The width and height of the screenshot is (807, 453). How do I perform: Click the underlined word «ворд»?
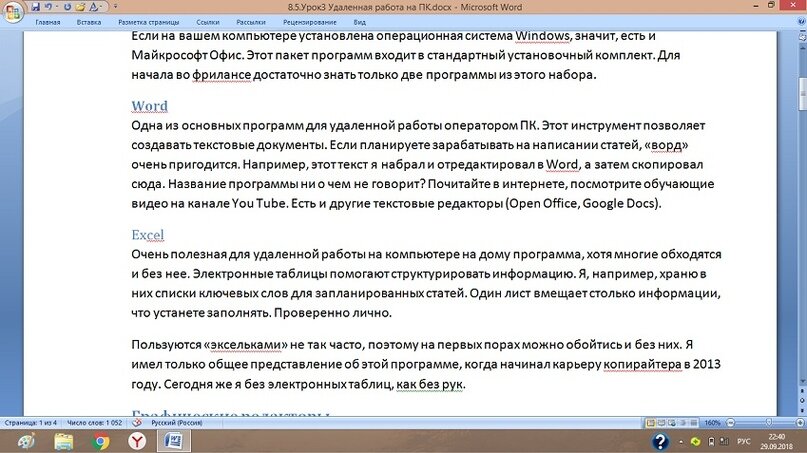point(666,145)
